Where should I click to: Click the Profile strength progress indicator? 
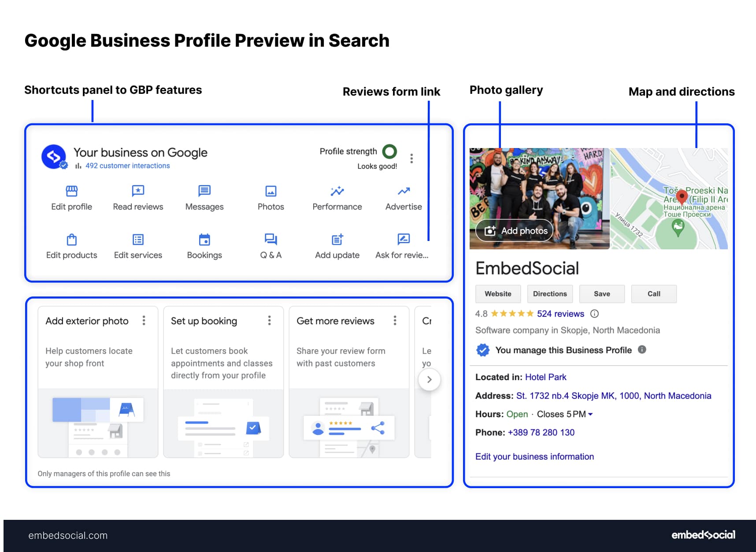click(x=389, y=152)
